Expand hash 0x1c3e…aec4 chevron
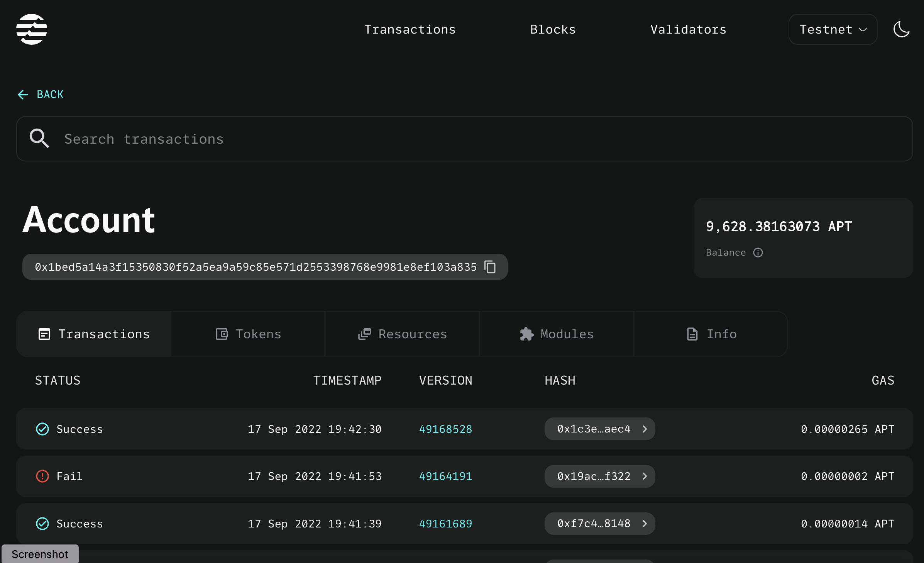The width and height of the screenshot is (924, 563). pyautogui.click(x=645, y=429)
